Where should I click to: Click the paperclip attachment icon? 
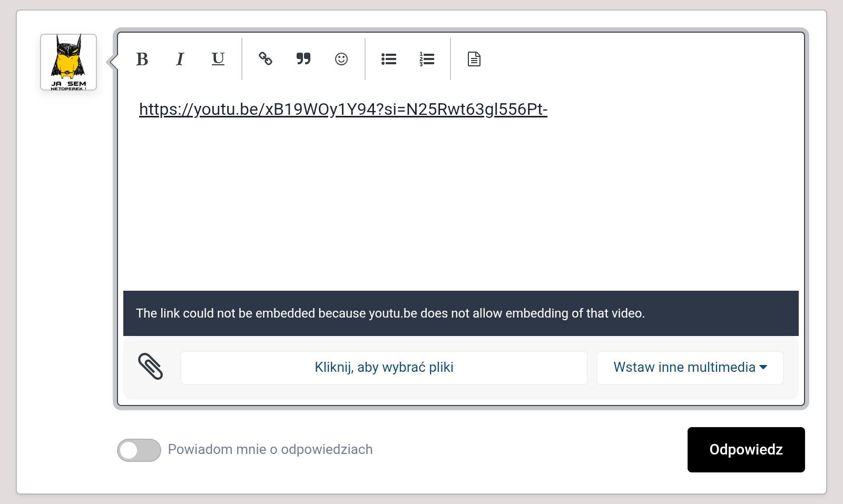[x=151, y=367]
